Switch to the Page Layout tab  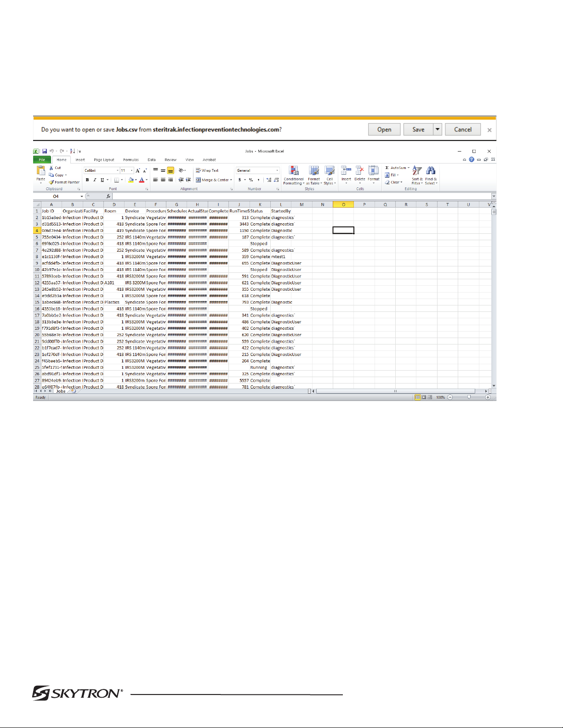click(x=104, y=160)
